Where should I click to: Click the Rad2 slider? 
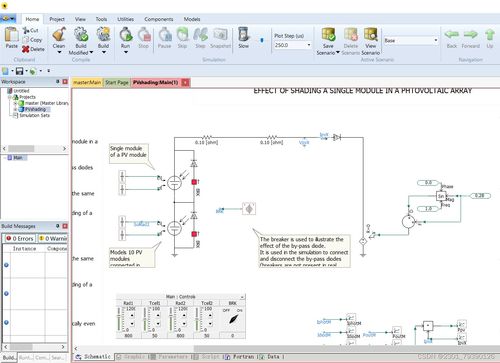click(171, 319)
